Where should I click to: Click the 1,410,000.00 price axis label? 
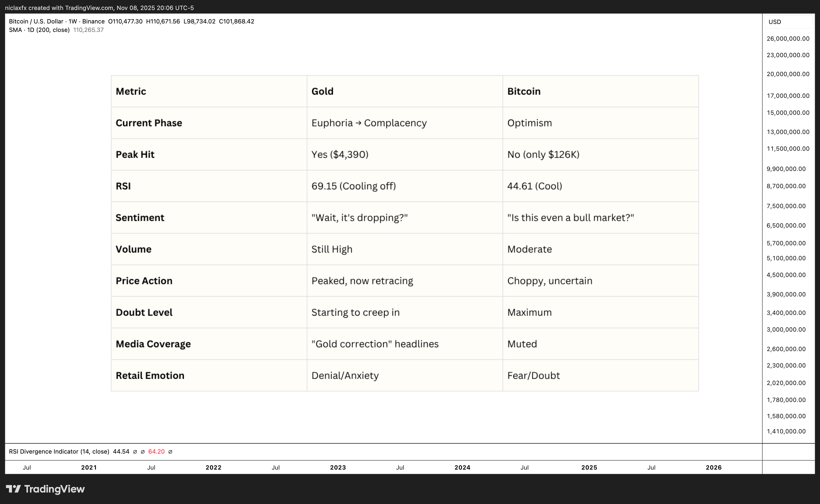pyautogui.click(x=786, y=431)
